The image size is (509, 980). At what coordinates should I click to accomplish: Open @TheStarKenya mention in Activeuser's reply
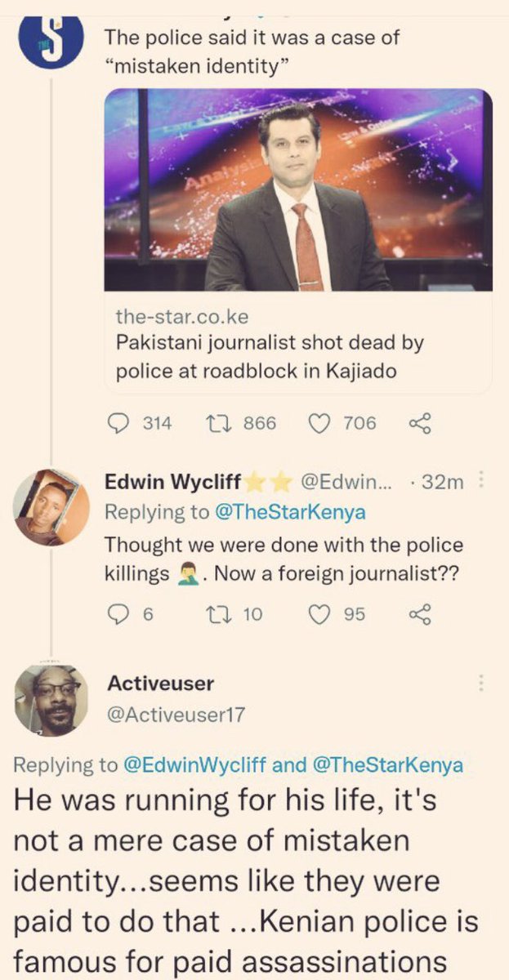(387, 765)
